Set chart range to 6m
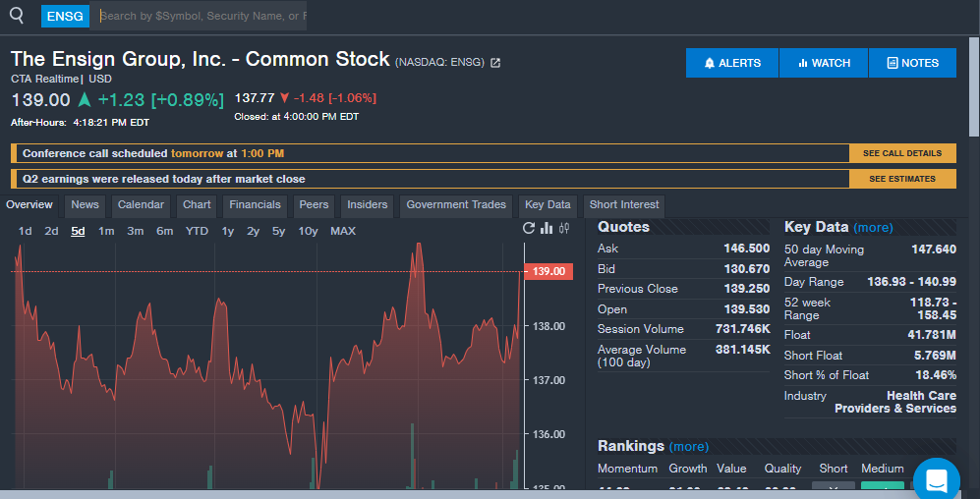 tap(164, 231)
